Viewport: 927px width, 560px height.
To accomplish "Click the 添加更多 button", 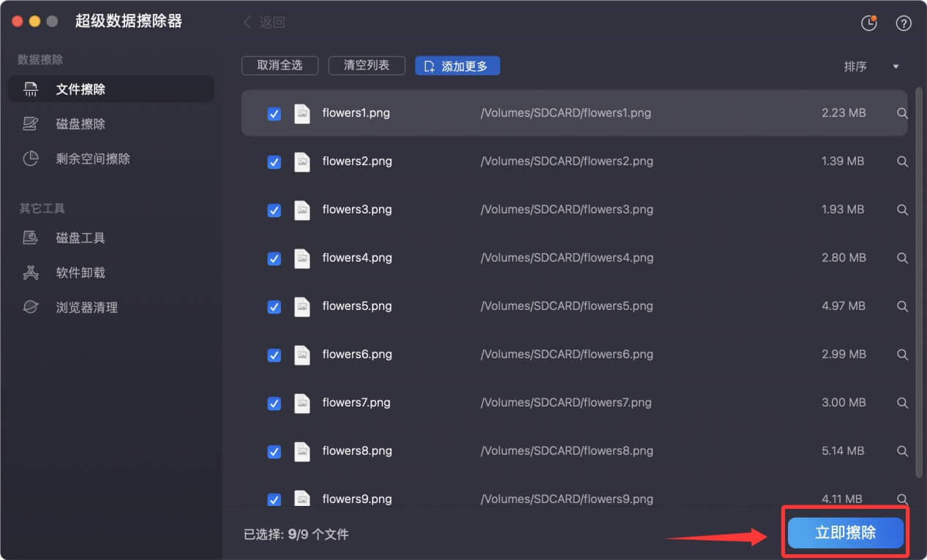I will point(457,66).
